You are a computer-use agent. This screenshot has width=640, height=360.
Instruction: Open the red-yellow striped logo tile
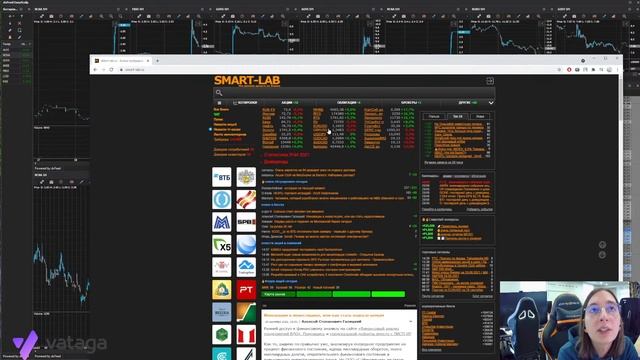tap(246, 200)
